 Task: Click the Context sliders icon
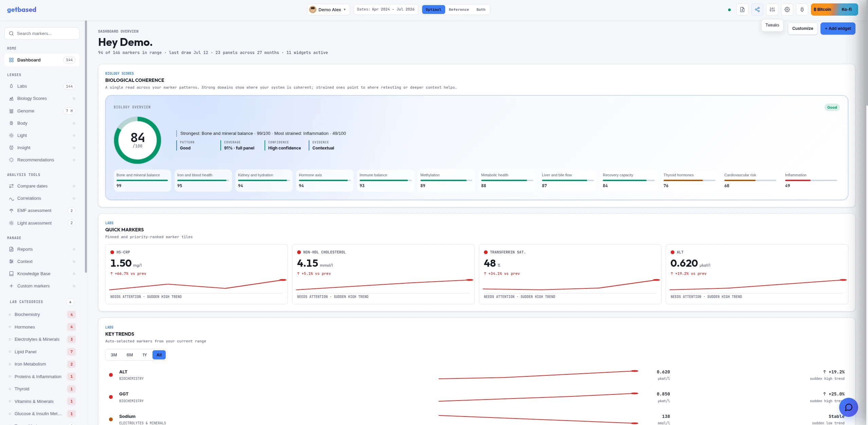[x=11, y=262]
